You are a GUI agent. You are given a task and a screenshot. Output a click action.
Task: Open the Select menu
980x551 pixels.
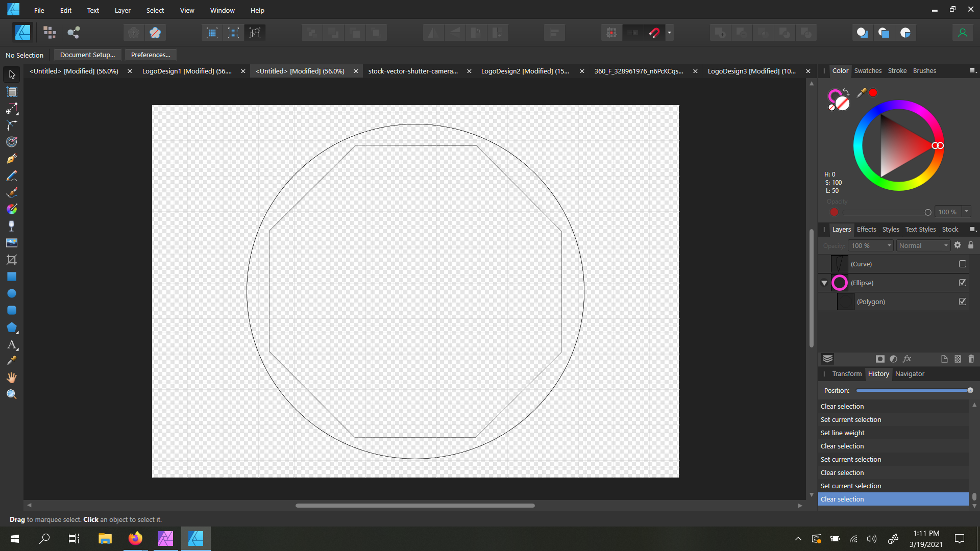coord(155,10)
